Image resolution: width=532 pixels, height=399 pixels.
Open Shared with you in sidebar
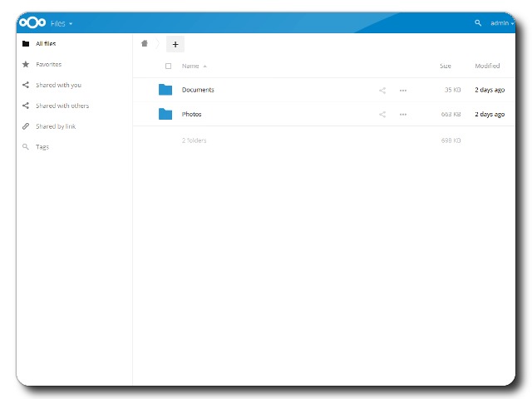57,85
